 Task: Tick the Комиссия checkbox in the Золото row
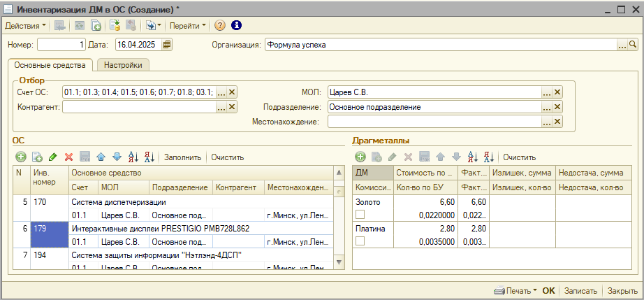[360, 214]
